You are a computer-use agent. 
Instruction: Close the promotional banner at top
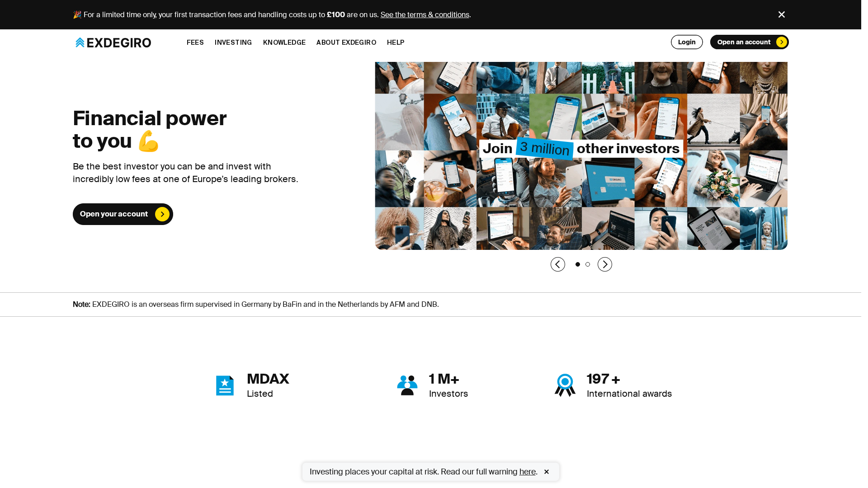(x=781, y=14)
